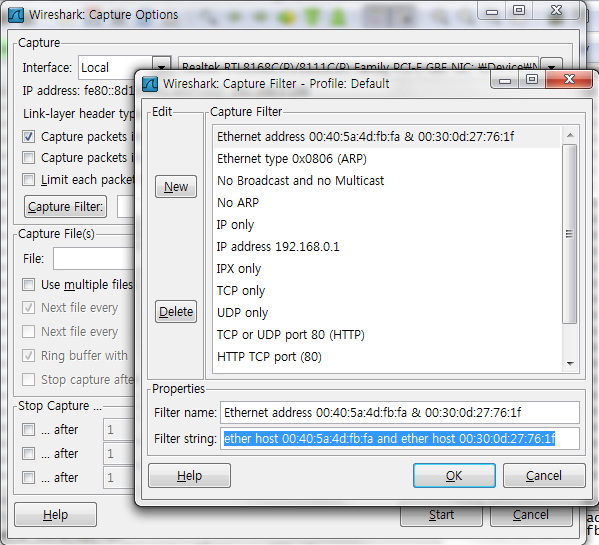The image size is (599, 545).
Task: Click Wireshark icon in Capture Options title bar
Action: [x=16, y=15]
